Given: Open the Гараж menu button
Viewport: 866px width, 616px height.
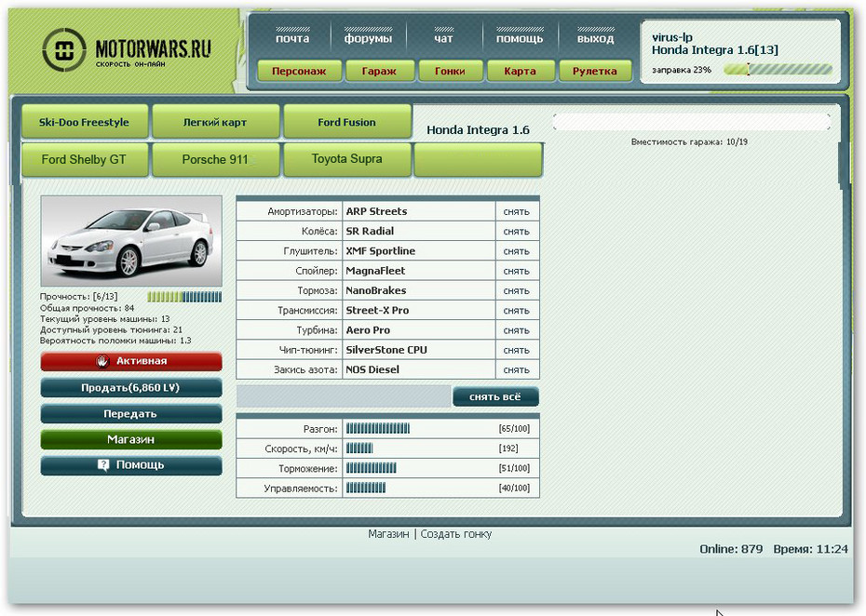Looking at the screenshot, I should pyautogui.click(x=379, y=71).
